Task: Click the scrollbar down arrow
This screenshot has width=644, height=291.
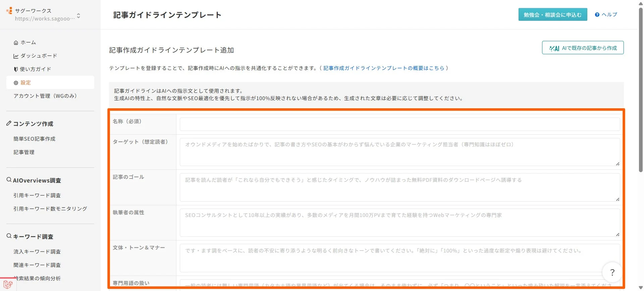Action: (641, 288)
